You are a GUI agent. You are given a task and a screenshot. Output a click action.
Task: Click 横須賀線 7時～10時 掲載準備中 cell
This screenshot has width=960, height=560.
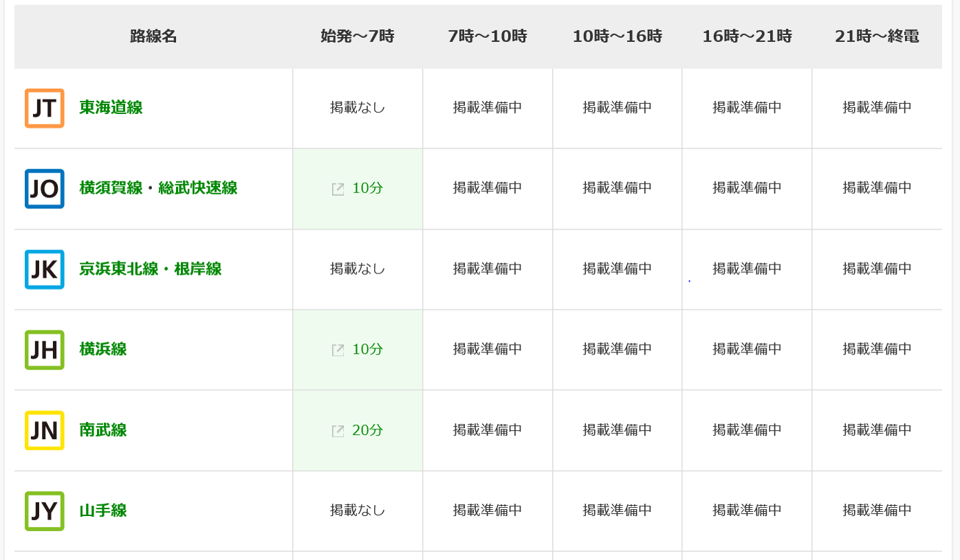488,188
